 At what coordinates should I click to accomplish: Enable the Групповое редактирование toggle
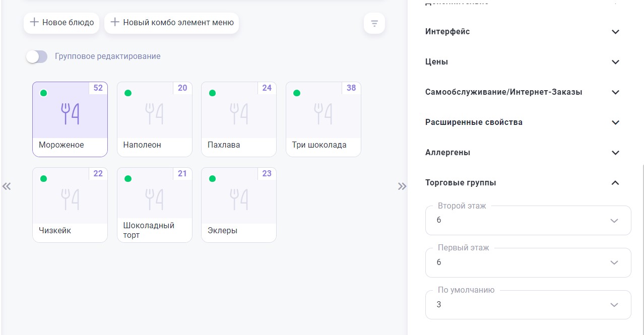(x=37, y=56)
